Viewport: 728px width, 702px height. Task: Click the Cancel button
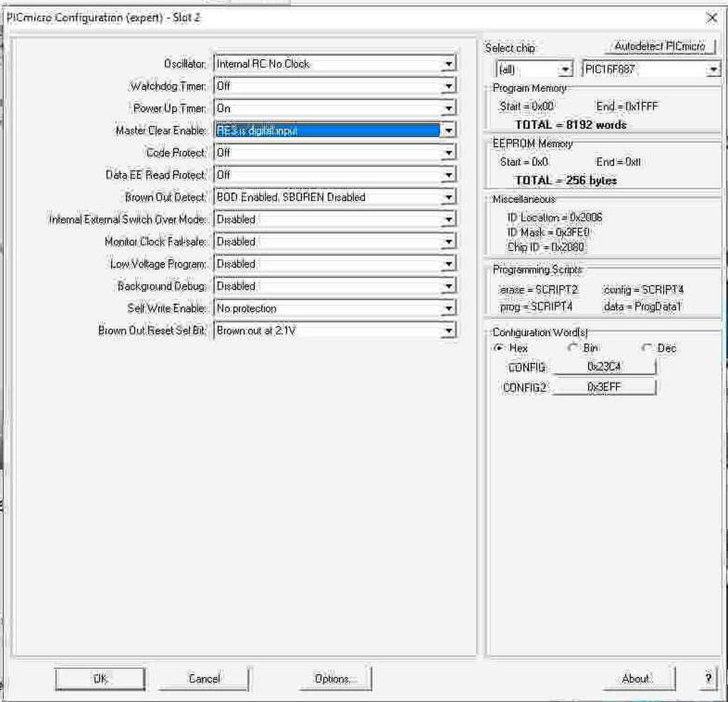(204, 679)
